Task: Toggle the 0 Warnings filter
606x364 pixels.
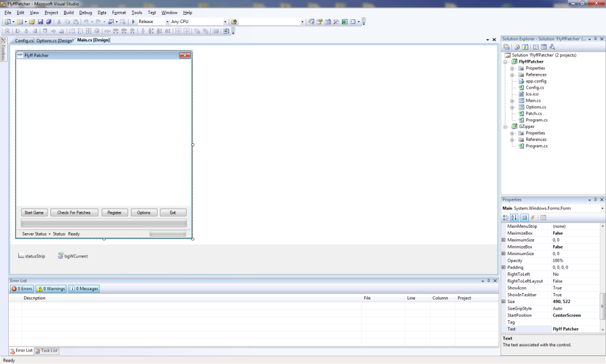Action: [x=51, y=289]
